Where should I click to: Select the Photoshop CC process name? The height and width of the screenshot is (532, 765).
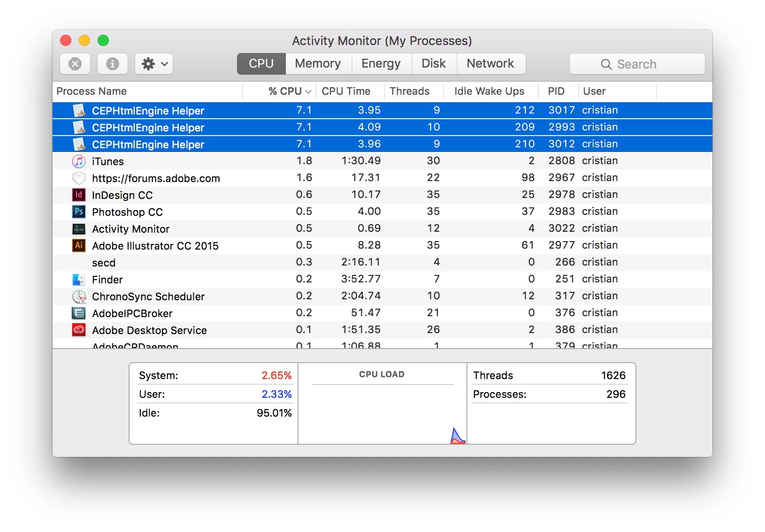point(127,212)
